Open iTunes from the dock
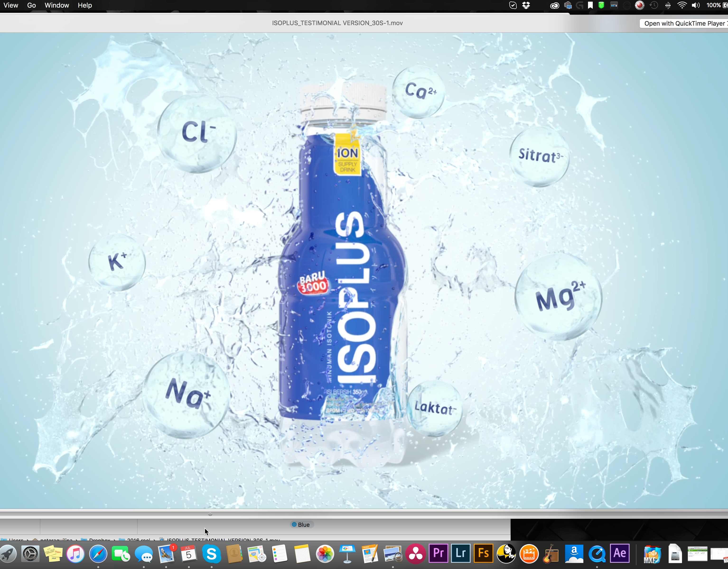Screen dimensions: 728x569 point(76,554)
